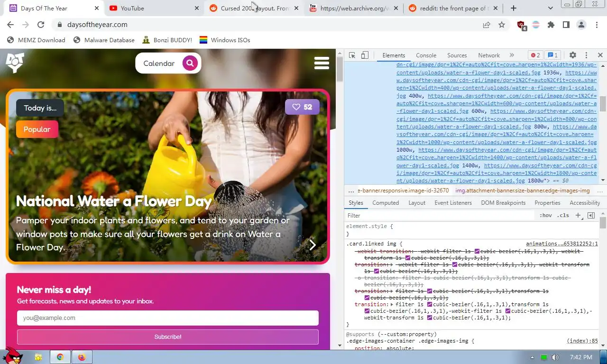Open Firefox from the taskbar
This screenshot has height=364, width=607.
click(82, 357)
